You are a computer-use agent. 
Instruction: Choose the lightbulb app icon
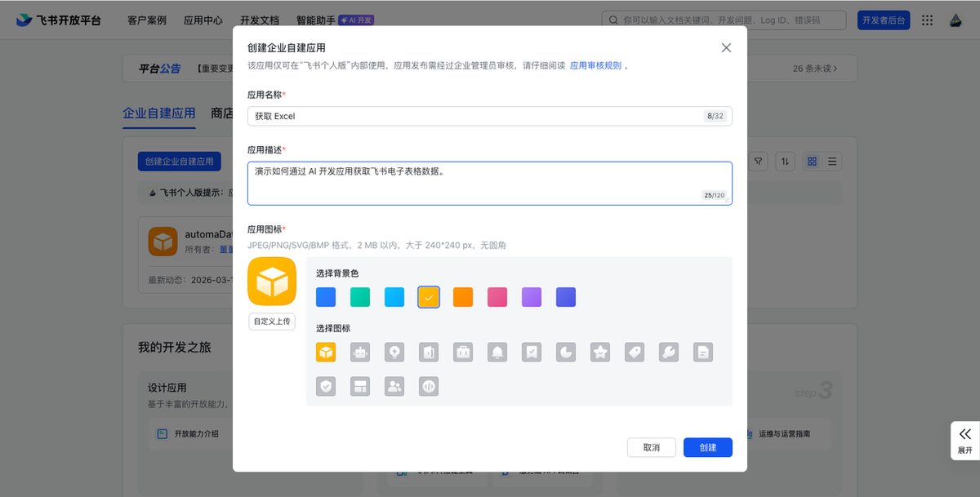[394, 352]
